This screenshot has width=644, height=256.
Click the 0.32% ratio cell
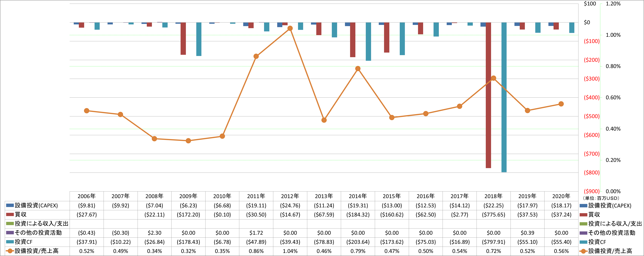(x=188, y=251)
